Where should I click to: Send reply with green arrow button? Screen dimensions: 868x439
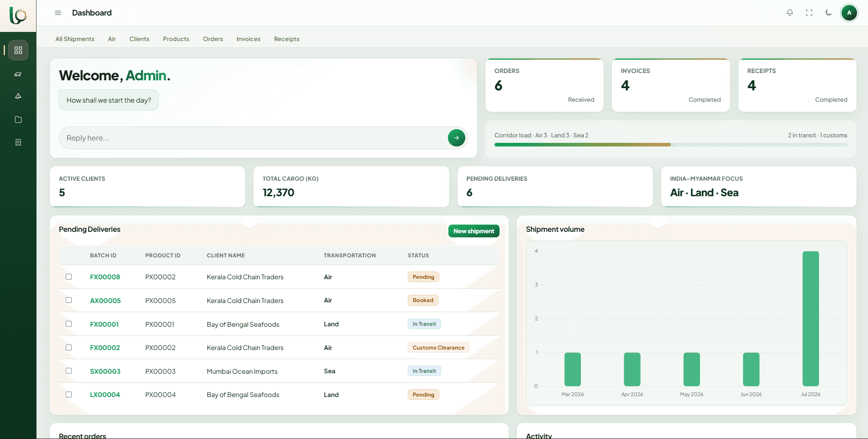click(457, 138)
